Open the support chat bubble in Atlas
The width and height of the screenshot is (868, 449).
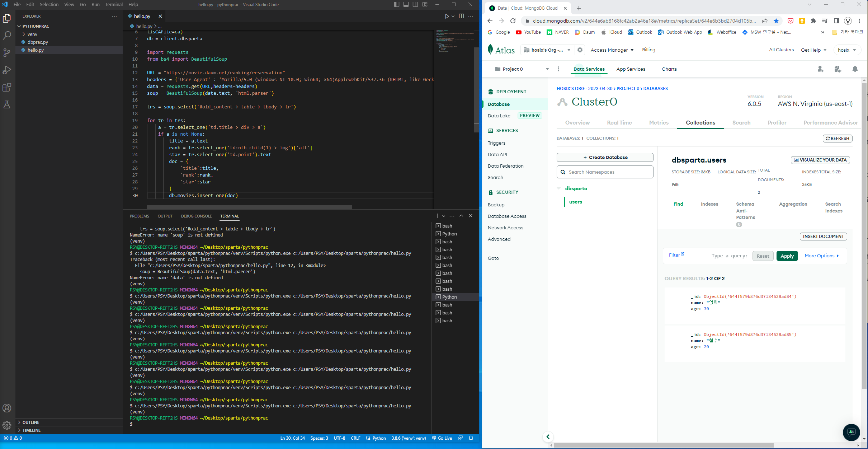tap(851, 432)
